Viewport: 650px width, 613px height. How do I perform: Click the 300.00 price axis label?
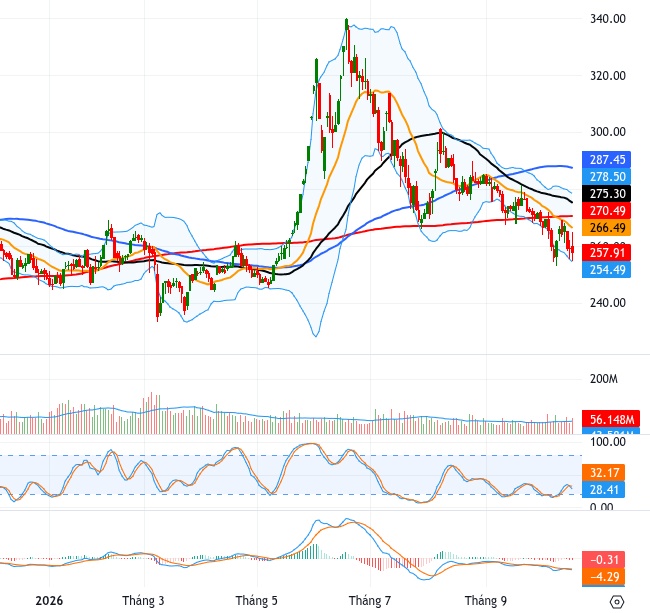(x=608, y=132)
